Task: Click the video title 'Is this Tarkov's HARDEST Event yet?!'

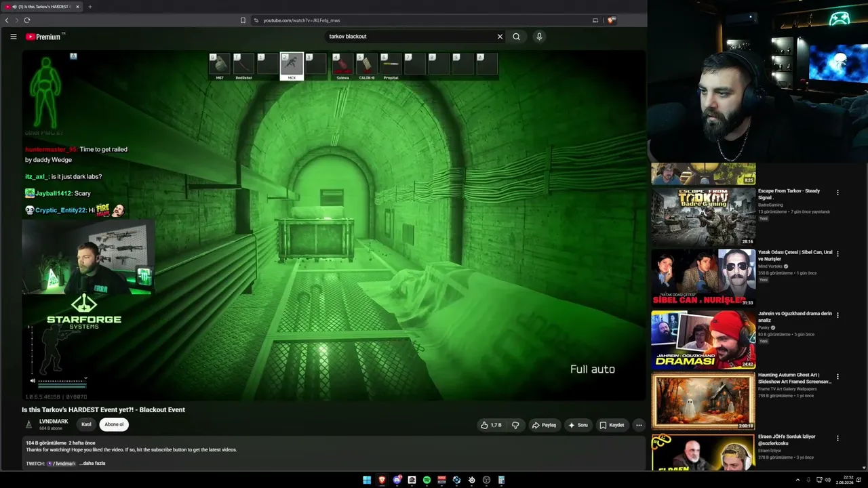Action: point(103,409)
